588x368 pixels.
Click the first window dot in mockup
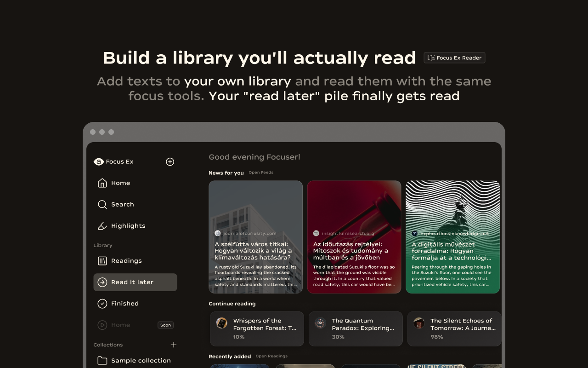coord(93,132)
